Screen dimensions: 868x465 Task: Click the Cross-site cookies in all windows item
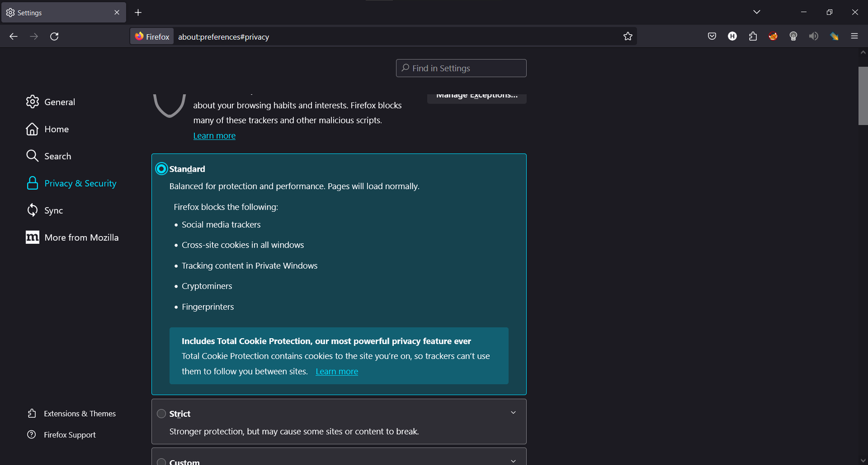(x=242, y=245)
